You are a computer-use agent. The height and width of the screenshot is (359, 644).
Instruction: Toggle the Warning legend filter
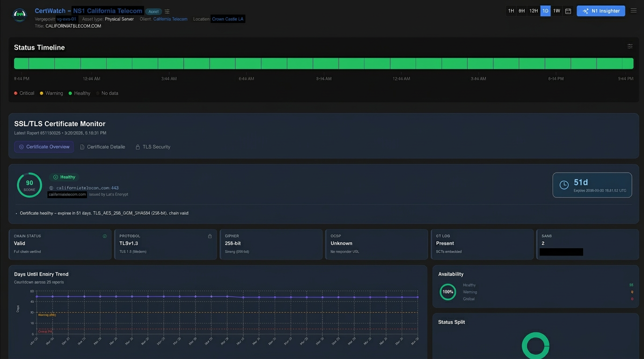[x=51, y=93]
